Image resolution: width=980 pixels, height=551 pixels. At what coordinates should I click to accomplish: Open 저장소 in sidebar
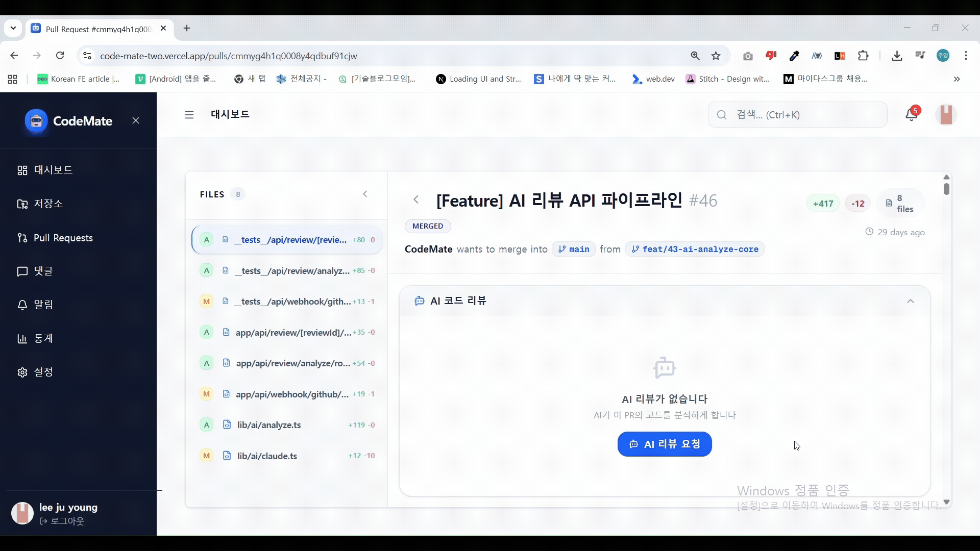pos(40,204)
